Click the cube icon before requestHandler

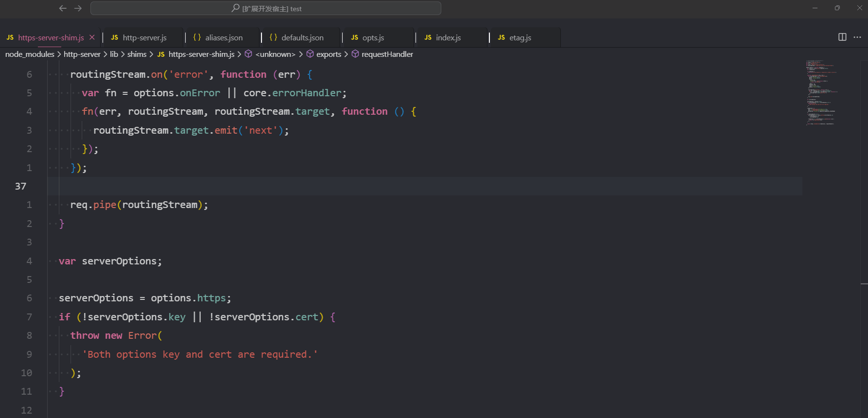pyautogui.click(x=355, y=54)
